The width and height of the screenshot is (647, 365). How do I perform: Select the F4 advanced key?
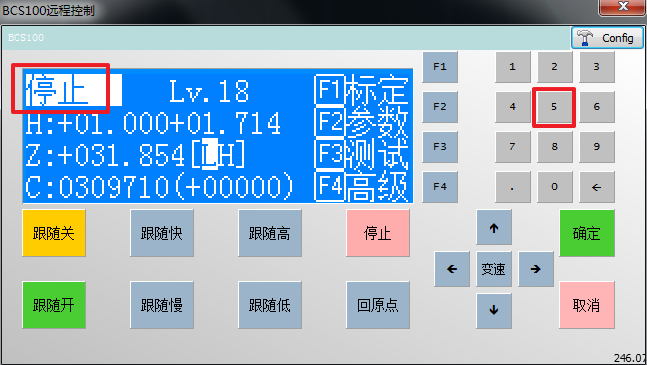point(440,187)
